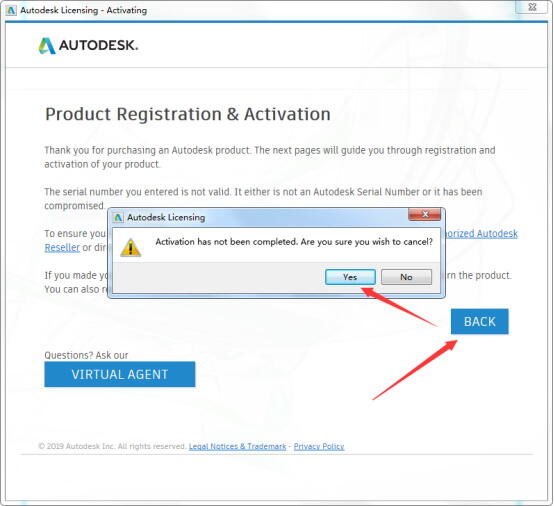Viewport: 554px width, 506px height.
Task: Confirm cancellation with the Yes button
Action: click(x=350, y=277)
